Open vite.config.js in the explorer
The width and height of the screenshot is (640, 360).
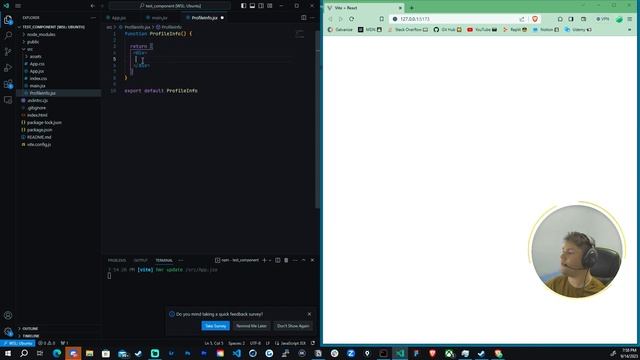tap(39, 144)
